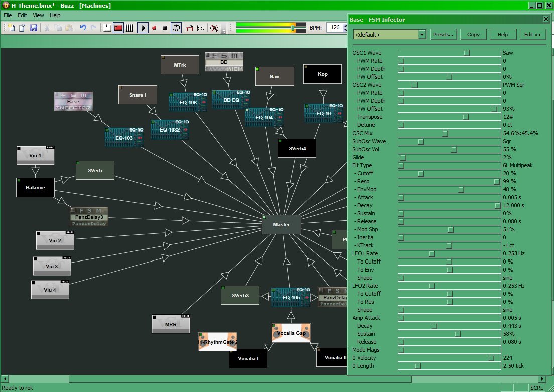The image size is (554, 392).
Task: Select the Master machine node
Action: click(281, 224)
